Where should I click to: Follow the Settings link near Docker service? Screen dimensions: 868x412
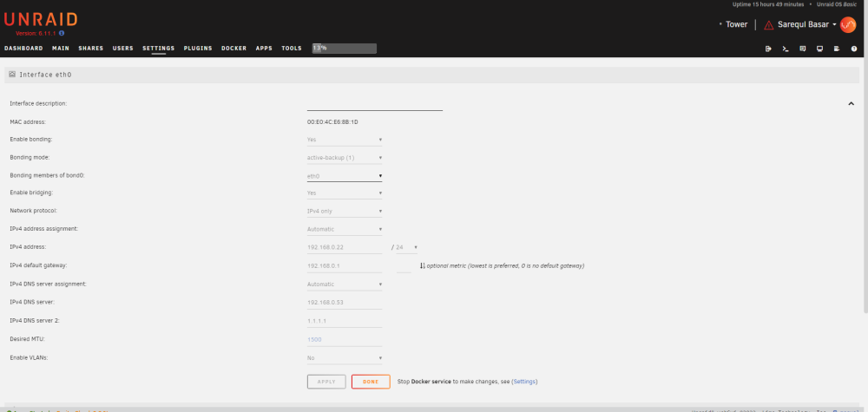tap(524, 382)
